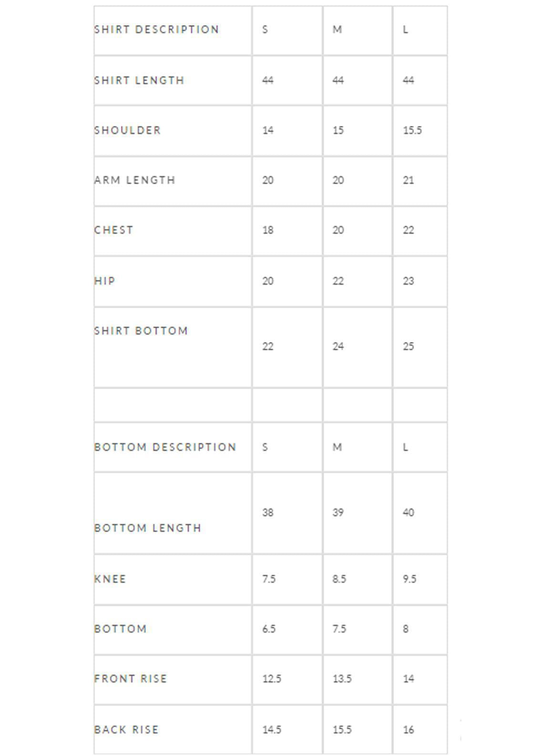Click the SHIRT DESCRIPTION header cell
Screen dimensions: 542x756
point(156,30)
